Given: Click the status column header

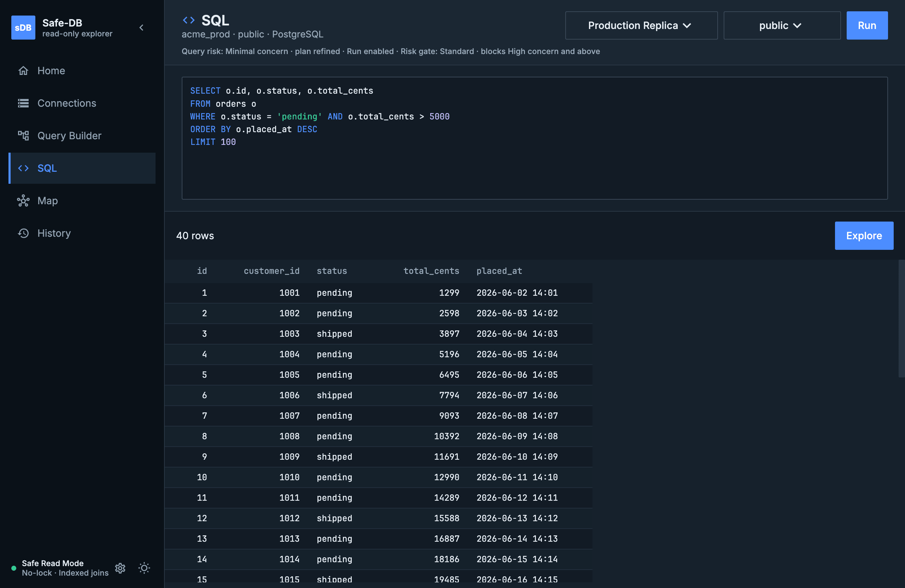Looking at the screenshot, I should (x=332, y=271).
